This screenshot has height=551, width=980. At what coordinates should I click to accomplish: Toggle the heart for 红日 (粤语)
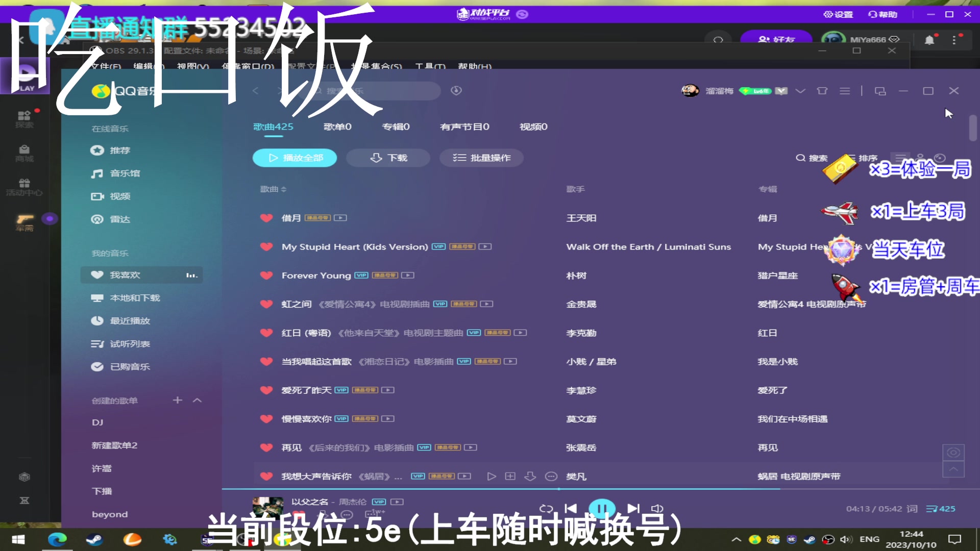[x=266, y=333]
